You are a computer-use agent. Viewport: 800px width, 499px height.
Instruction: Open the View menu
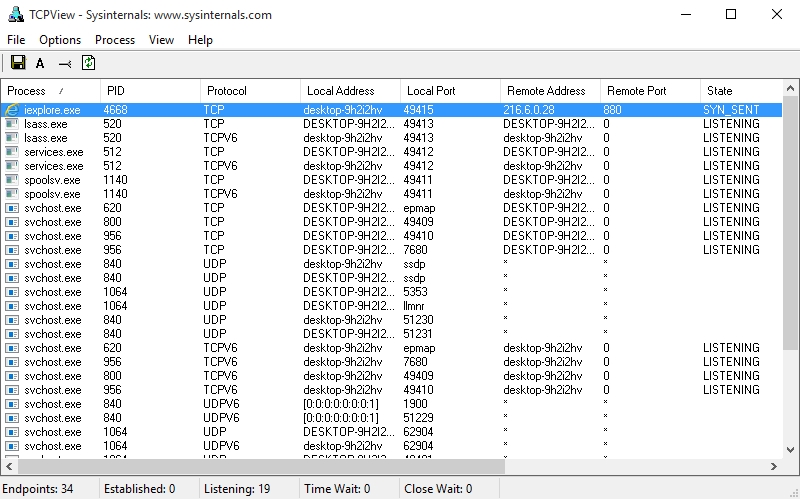coord(161,40)
